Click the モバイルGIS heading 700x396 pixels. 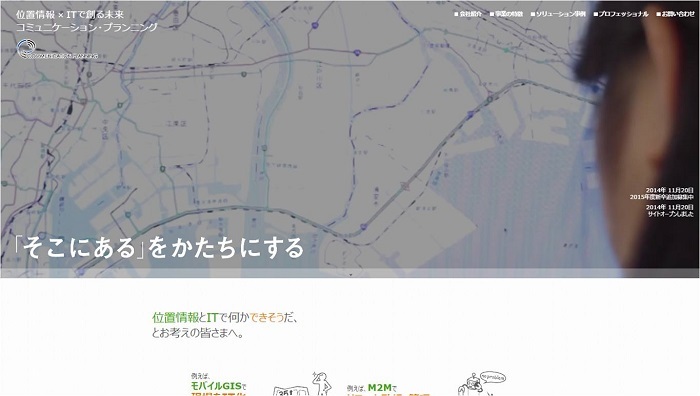tap(218, 386)
